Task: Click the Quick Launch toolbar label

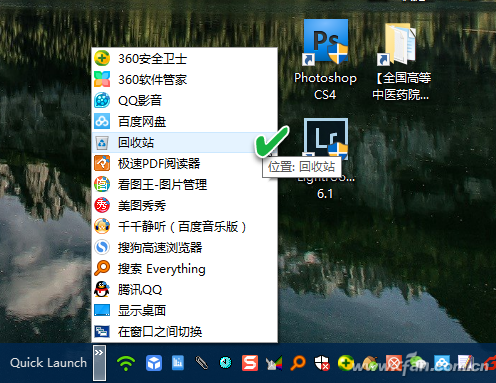Action: 48,363
